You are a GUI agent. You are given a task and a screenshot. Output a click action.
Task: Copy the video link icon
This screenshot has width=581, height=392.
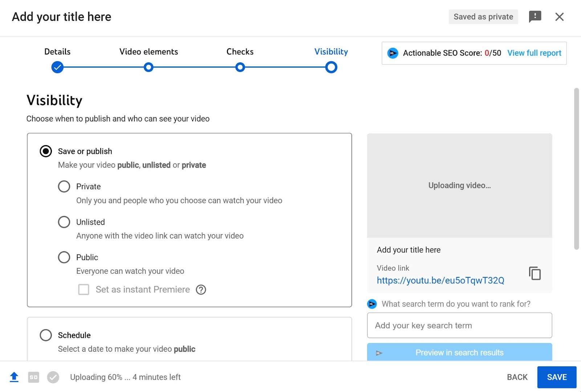pyautogui.click(x=535, y=273)
